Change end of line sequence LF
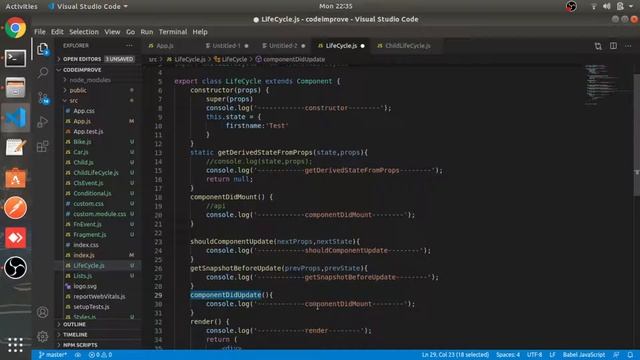 tap(552, 355)
